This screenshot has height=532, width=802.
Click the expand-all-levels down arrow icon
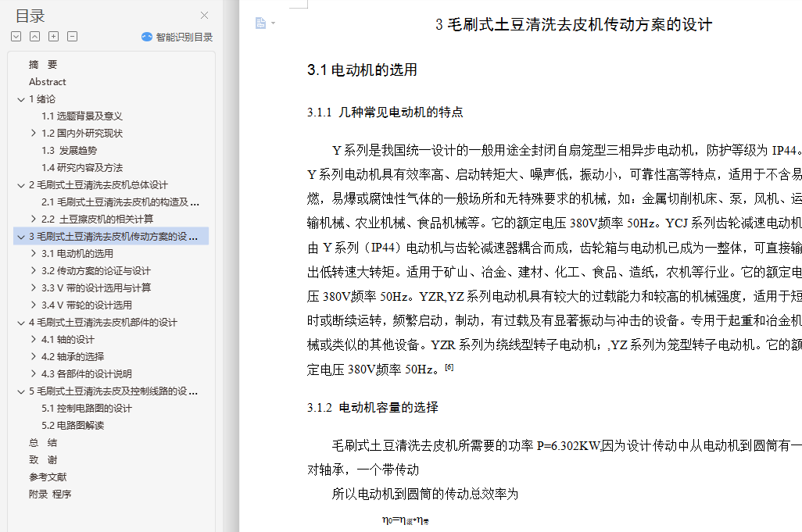(x=16, y=36)
